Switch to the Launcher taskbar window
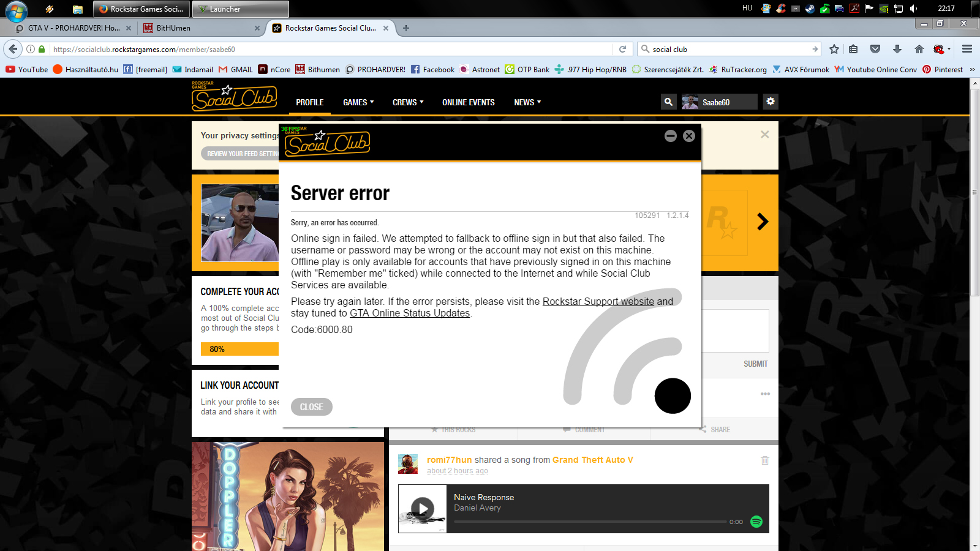This screenshot has width=980, height=551. (241, 9)
